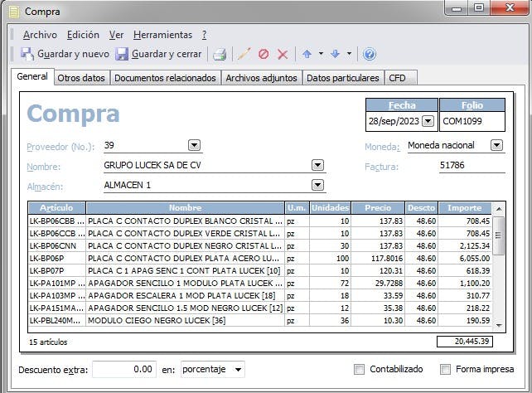Click the importe cell 1,100.20

[465, 283]
